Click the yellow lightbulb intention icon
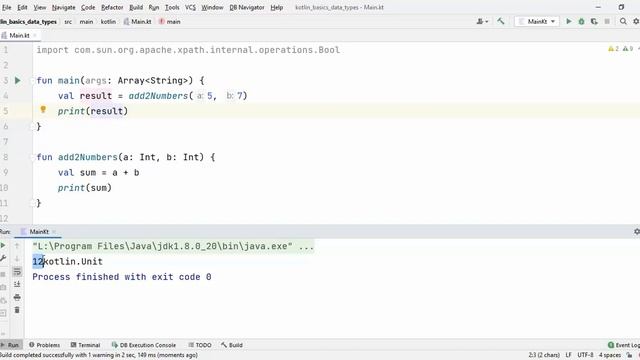The width and height of the screenshot is (640, 360). click(x=43, y=109)
